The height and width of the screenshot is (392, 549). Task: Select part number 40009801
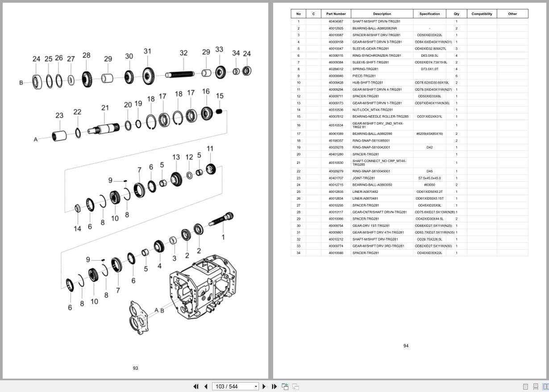pyautogui.click(x=336, y=233)
